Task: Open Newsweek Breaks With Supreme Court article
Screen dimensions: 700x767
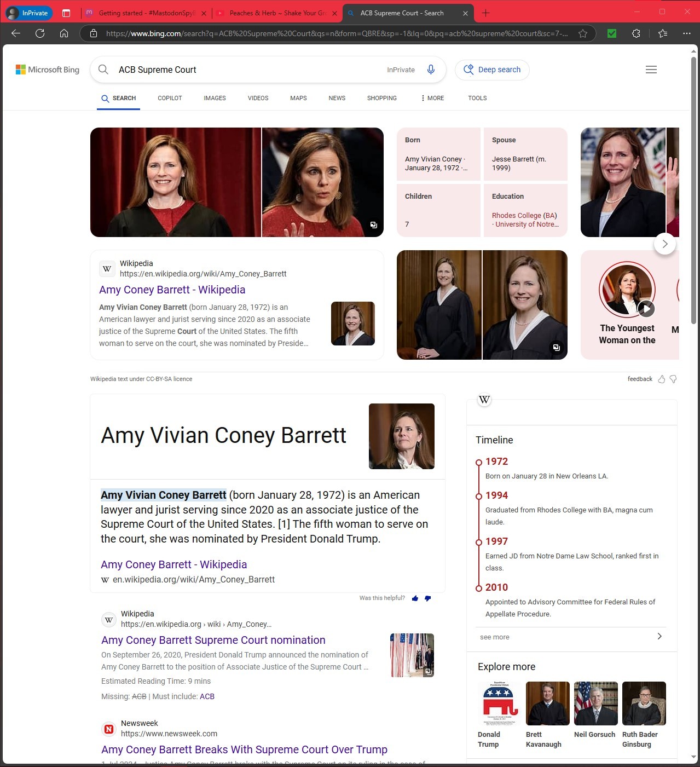Action: [244, 749]
